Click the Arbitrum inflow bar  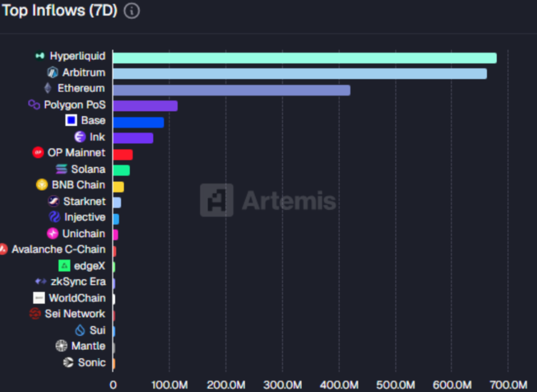point(299,74)
